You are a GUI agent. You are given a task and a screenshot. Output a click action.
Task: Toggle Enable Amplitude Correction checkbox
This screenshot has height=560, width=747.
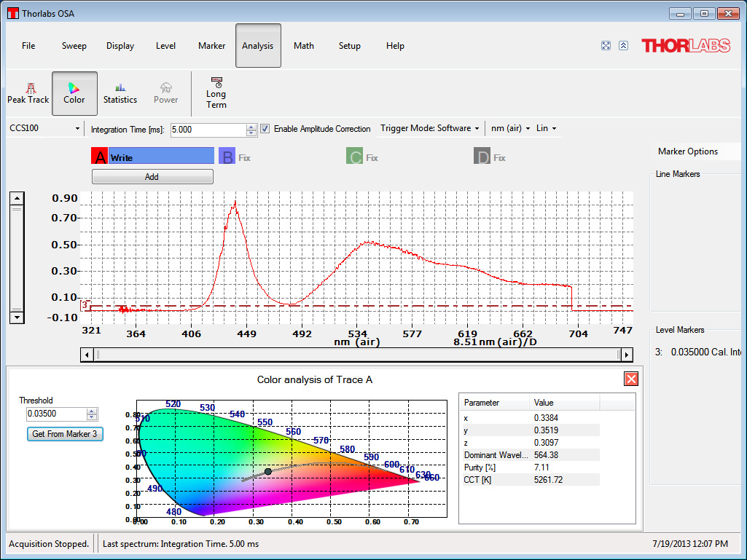[x=265, y=129]
